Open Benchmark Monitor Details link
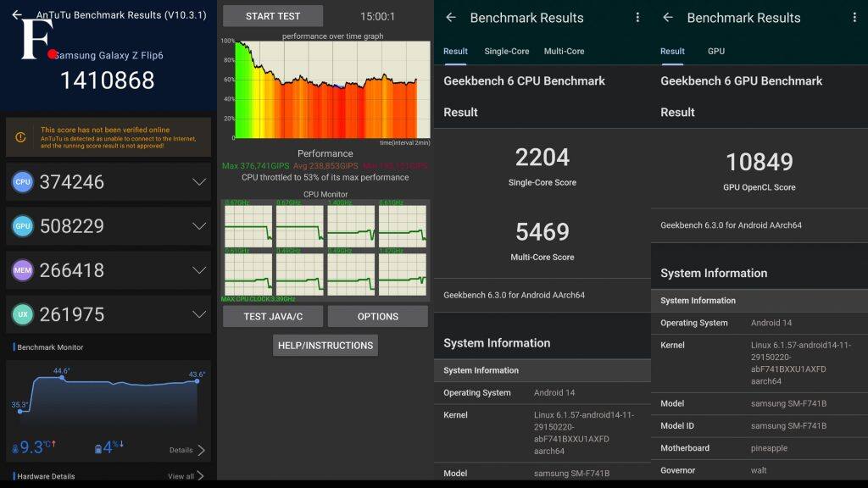The height and width of the screenshot is (488, 868). 187,450
